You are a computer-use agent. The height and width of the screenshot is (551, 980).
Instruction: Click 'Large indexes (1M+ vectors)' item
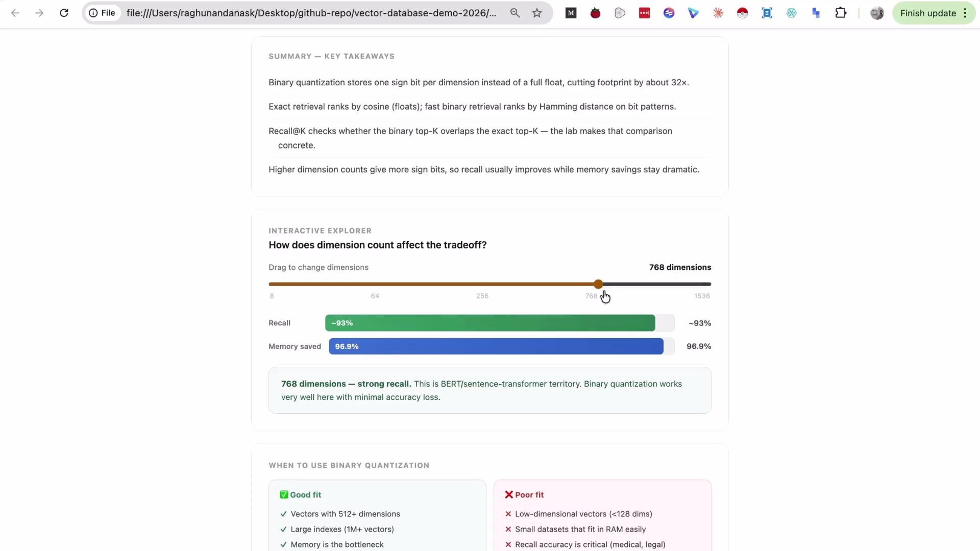[x=342, y=530]
